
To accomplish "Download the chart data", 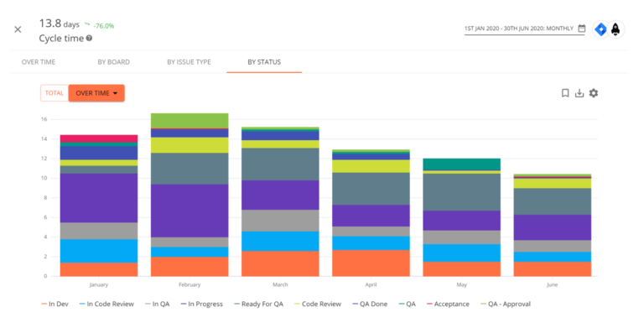I will (x=579, y=93).
